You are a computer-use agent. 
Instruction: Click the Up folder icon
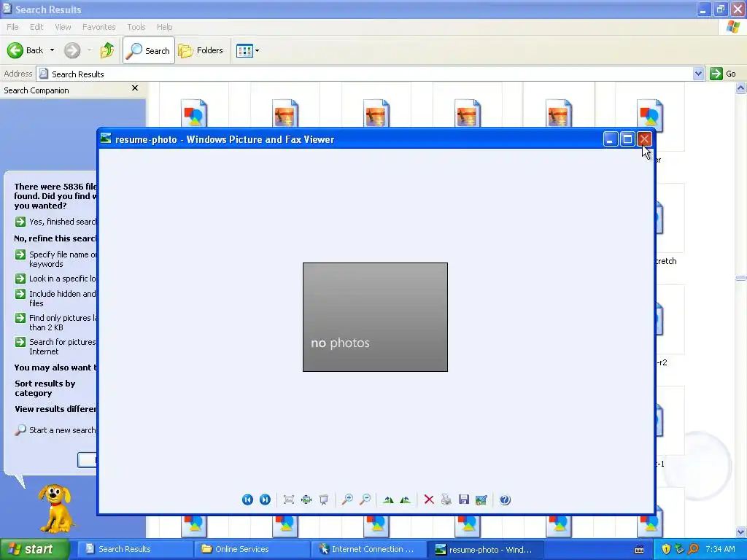(x=107, y=50)
